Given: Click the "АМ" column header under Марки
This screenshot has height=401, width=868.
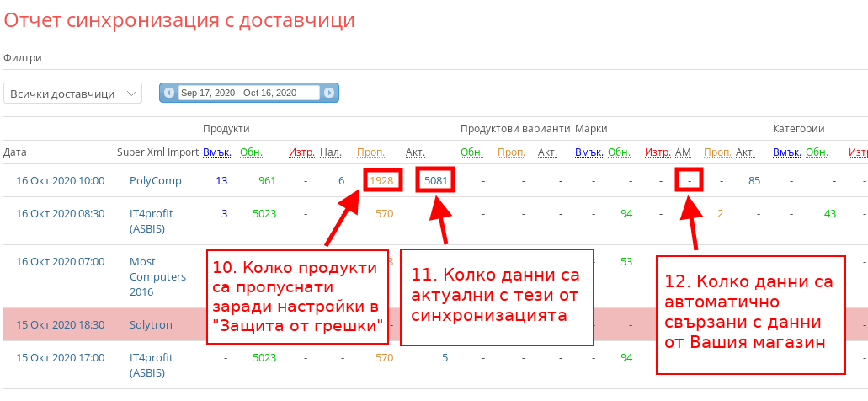Looking at the screenshot, I should coord(683,152).
